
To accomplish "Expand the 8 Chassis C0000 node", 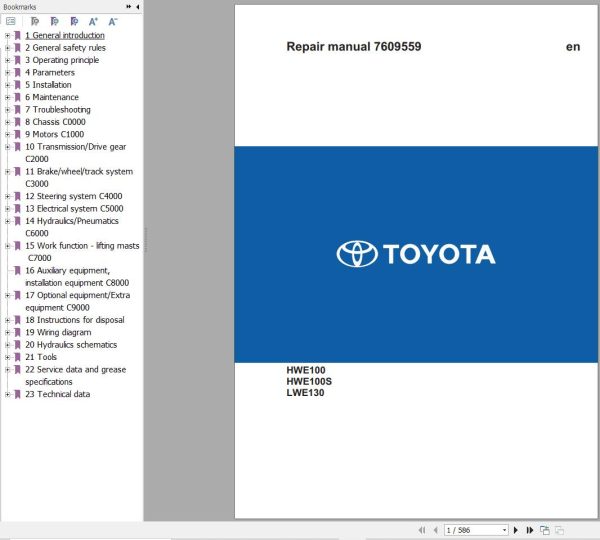I will tap(7, 122).
